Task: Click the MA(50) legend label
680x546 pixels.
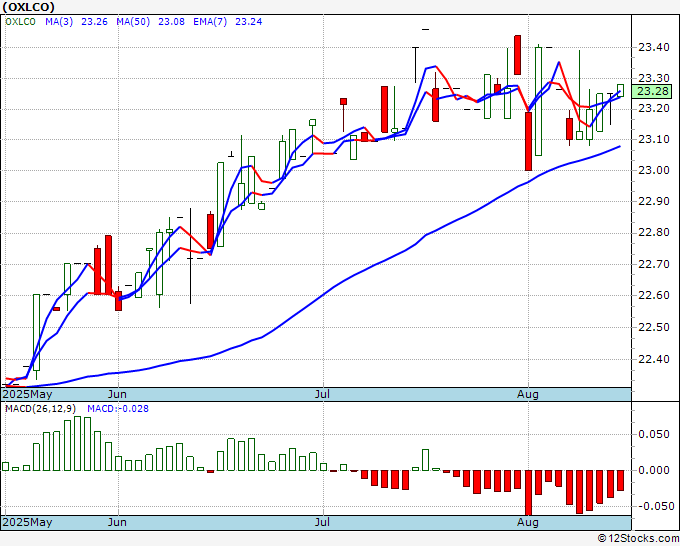Action: [133, 22]
